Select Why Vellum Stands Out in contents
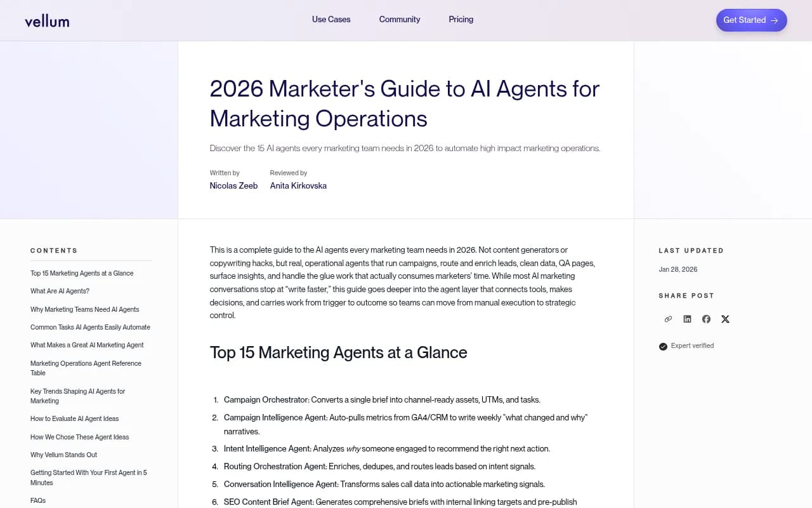Screen dimensions: 812x508 click(63, 455)
